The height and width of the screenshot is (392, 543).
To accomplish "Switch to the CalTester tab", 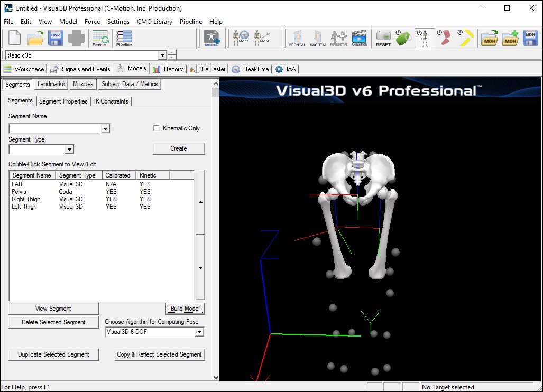I will coord(208,69).
